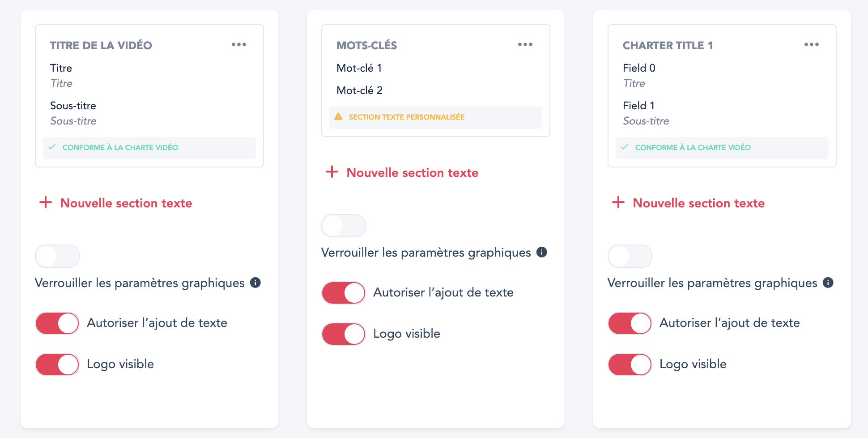The width and height of the screenshot is (868, 438).
Task: Disable Autoriser l'ajout de texte in Mots-clés panel
Action: pyautogui.click(x=344, y=293)
